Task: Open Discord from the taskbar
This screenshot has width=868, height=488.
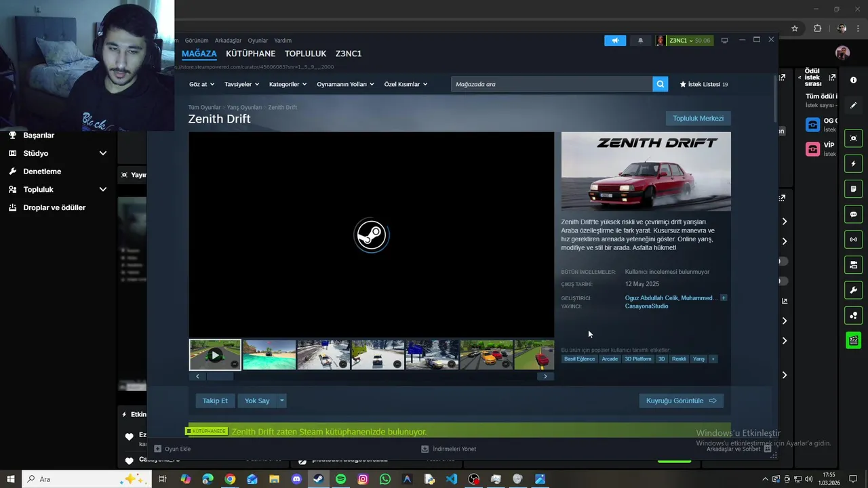Action: click(296, 479)
